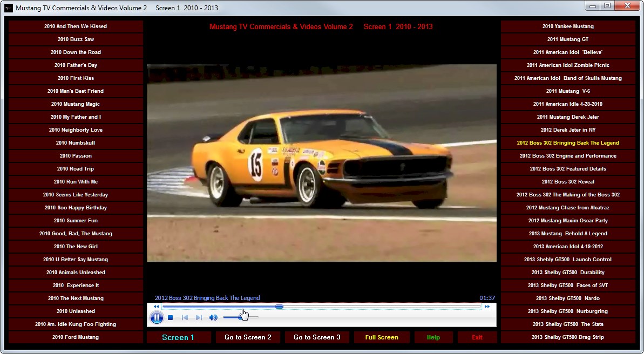Play 2012 Mustang Chase from Alcatraz
The width and height of the screenshot is (644, 354).
pos(568,207)
